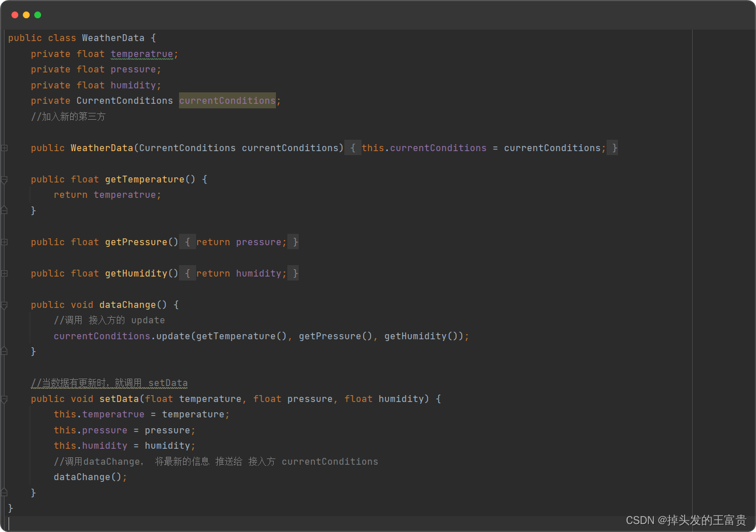
Task: Click the humidity field in private float declaration
Action: pyautogui.click(x=133, y=86)
